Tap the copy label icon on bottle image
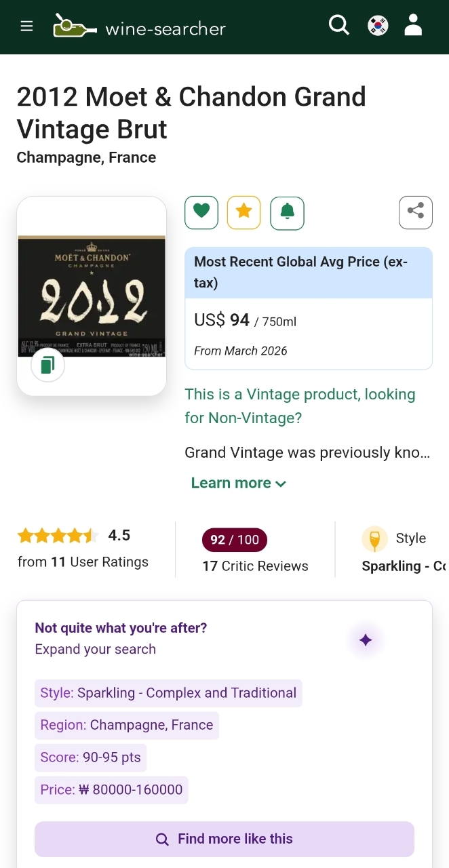This screenshot has width=449, height=868. pos(47,366)
